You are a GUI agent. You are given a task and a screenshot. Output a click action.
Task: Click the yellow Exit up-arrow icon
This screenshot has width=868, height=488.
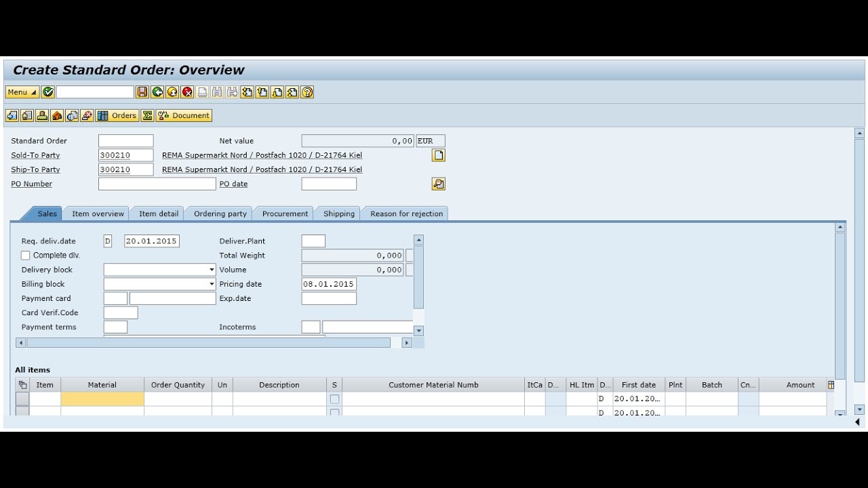point(172,92)
